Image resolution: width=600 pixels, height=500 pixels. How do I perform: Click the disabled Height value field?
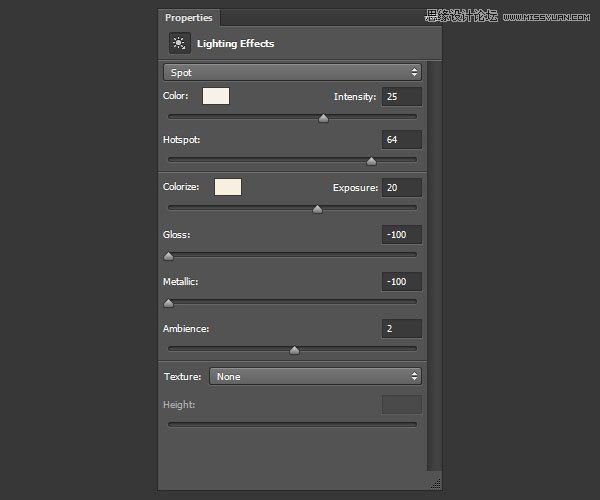point(402,405)
